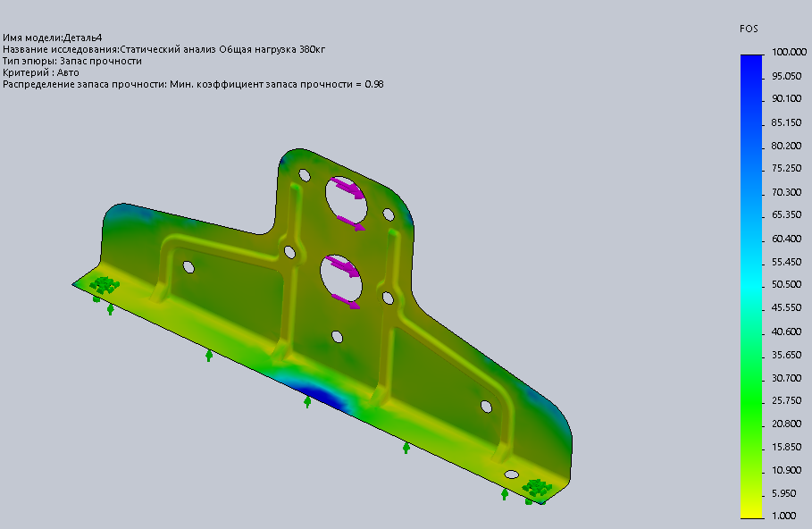Click legend value 5.950

tap(784, 494)
